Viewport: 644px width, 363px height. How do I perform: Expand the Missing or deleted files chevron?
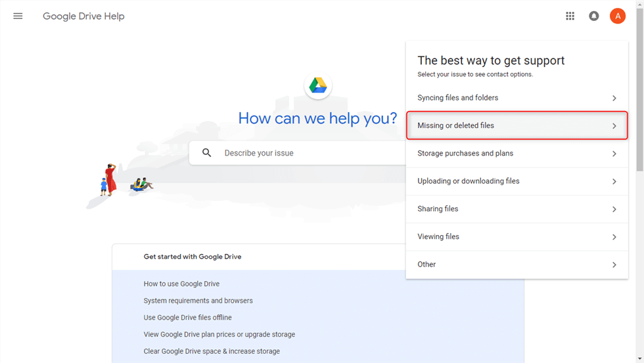tap(614, 126)
